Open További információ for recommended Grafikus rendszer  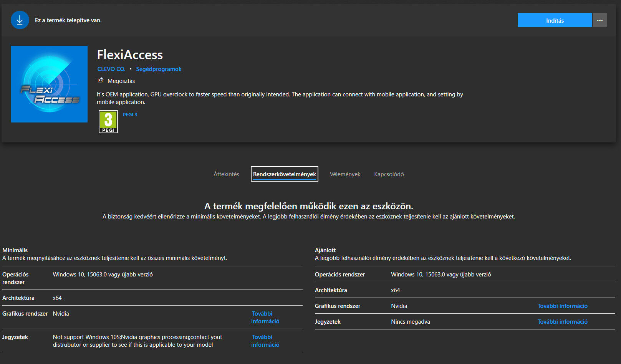click(562, 306)
